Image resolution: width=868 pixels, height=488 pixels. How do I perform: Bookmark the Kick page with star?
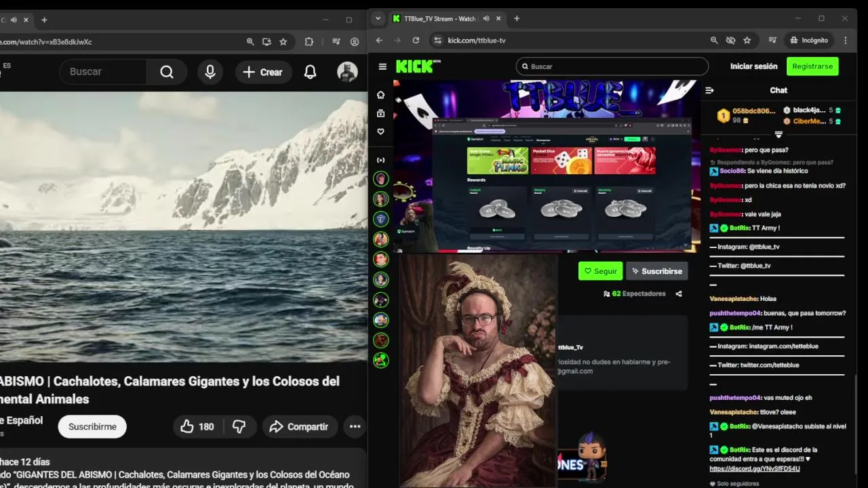[747, 40]
